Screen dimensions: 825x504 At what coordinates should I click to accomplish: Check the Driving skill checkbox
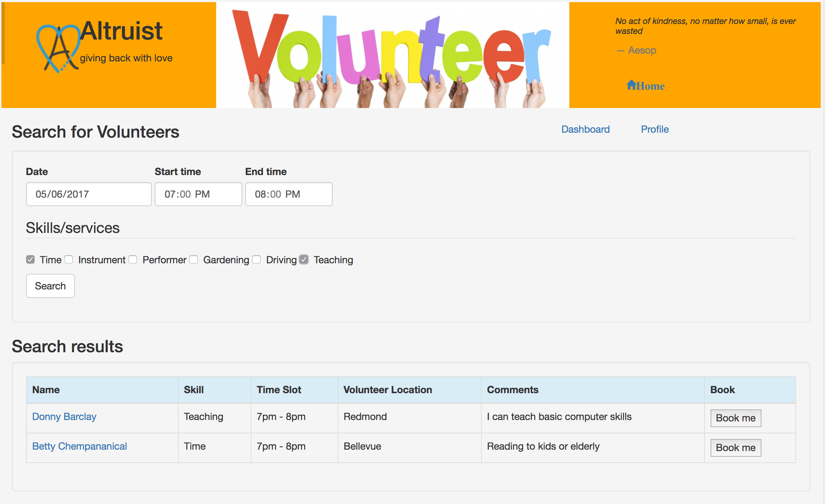pyautogui.click(x=257, y=260)
